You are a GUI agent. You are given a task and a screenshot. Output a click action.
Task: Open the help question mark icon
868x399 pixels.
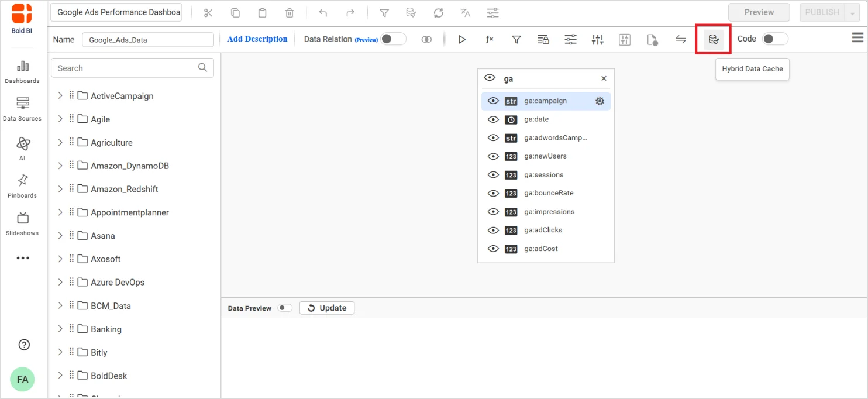point(24,345)
